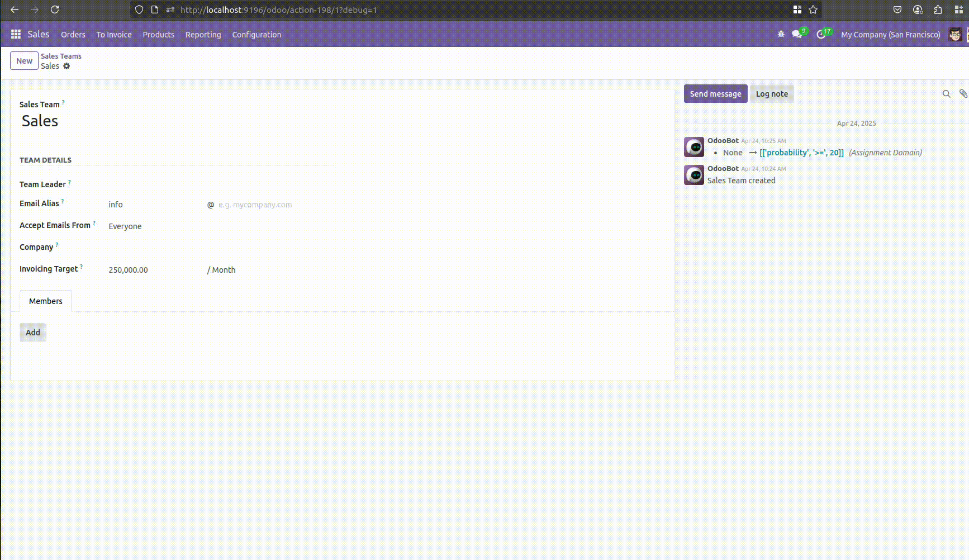Edit the Invoicing Target value 250,000.00
Viewport: 969px width, 560px height.
click(155, 270)
